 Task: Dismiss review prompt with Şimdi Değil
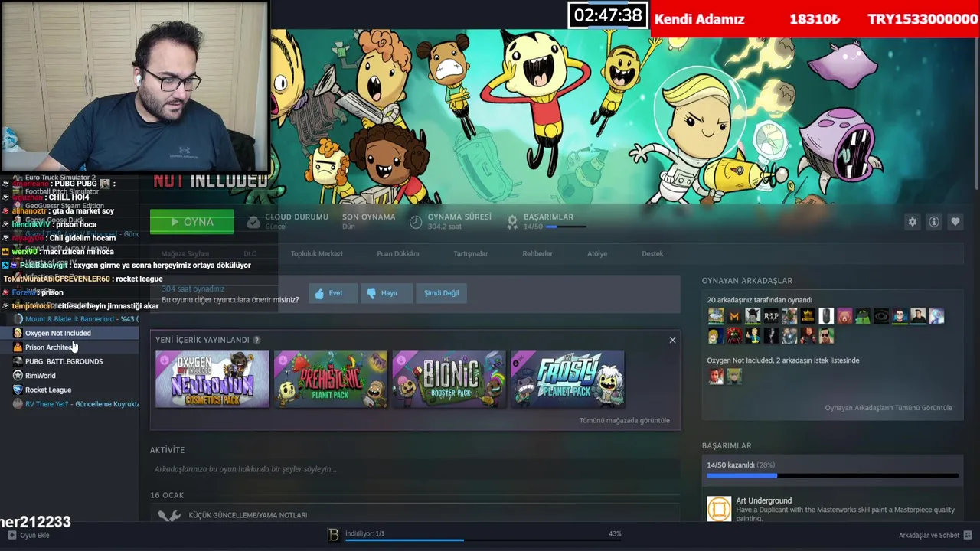(x=441, y=293)
